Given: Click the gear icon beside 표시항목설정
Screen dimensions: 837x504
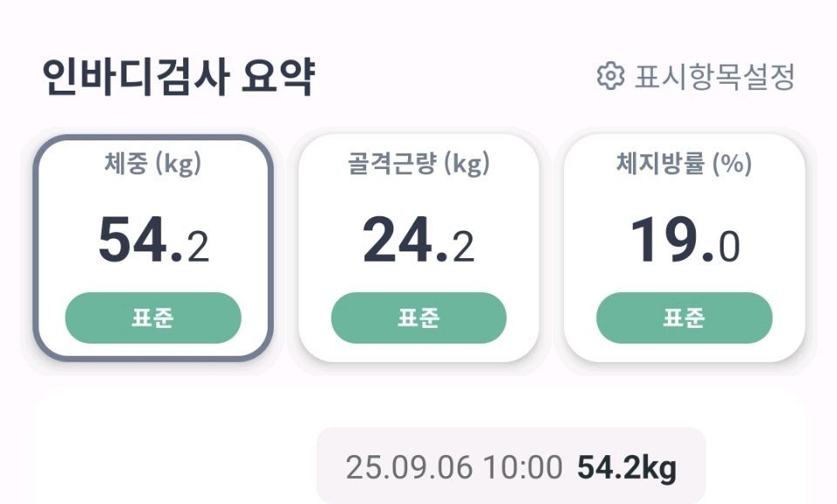Looking at the screenshot, I should pos(610,76).
